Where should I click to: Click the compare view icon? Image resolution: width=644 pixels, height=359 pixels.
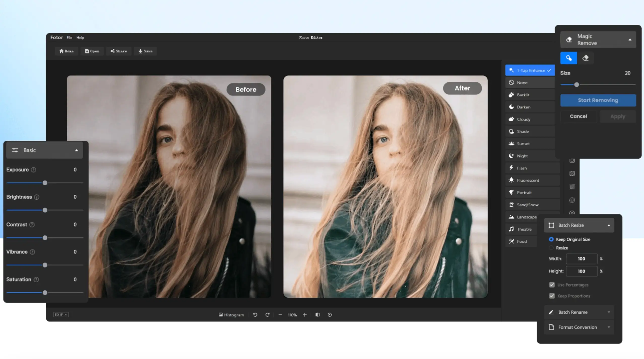coord(317,315)
